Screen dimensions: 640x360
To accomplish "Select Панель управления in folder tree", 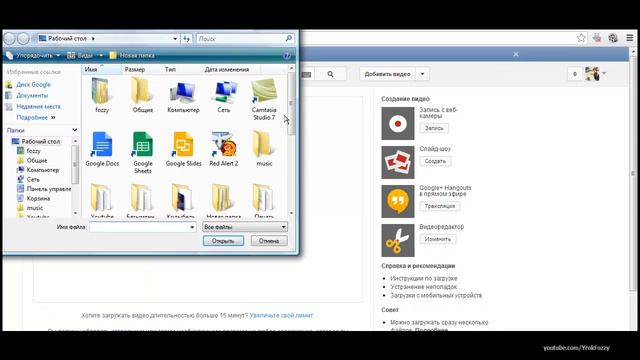I will coord(49,189).
